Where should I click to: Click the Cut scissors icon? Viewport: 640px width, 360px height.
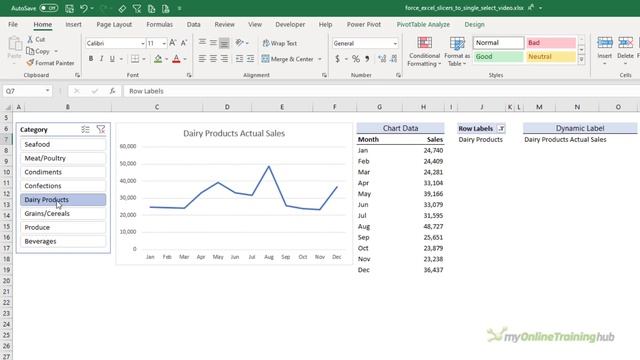pyautogui.click(x=30, y=39)
